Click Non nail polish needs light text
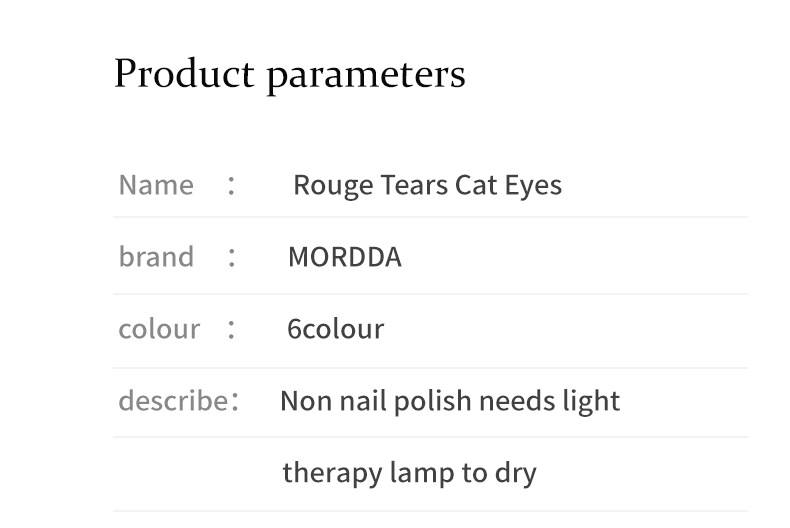Screen dimensions: 790x528 tap(450, 402)
